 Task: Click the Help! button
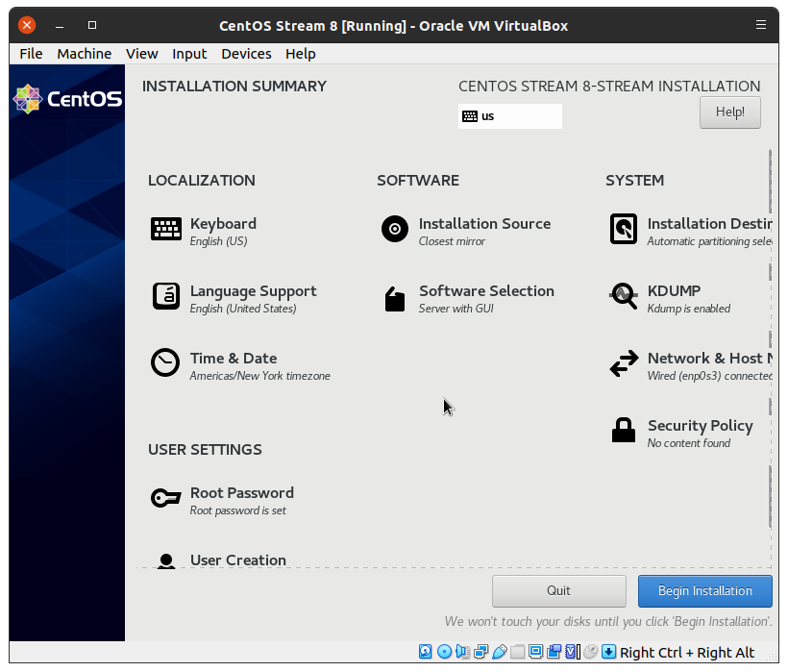pyautogui.click(x=729, y=112)
